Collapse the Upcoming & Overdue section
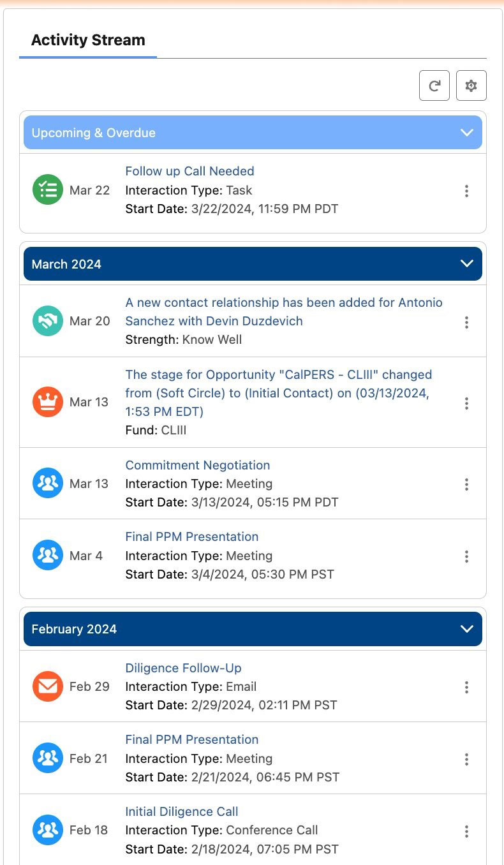The image size is (504, 865). coord(467,133)
